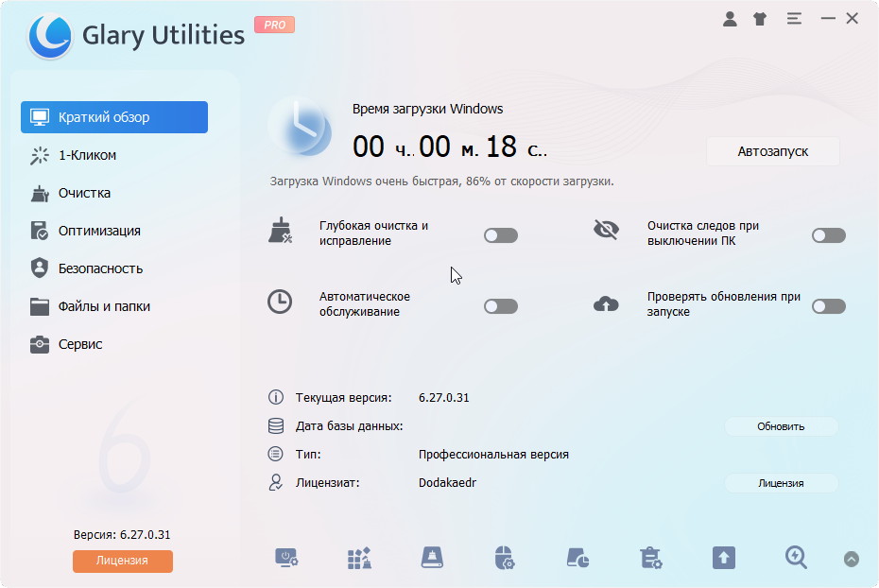This screenshot has height=588, width=879.
Task: Switch to 1-Кликом section
Action: pos(114,155)
